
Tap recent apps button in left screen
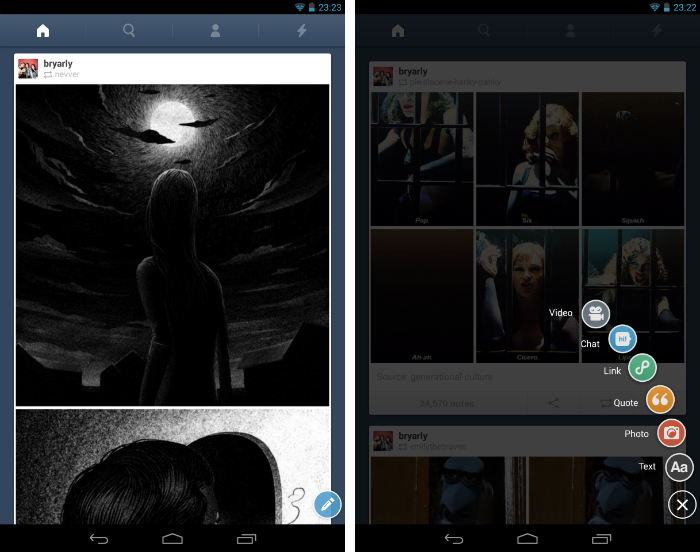[x=246, y=539]
